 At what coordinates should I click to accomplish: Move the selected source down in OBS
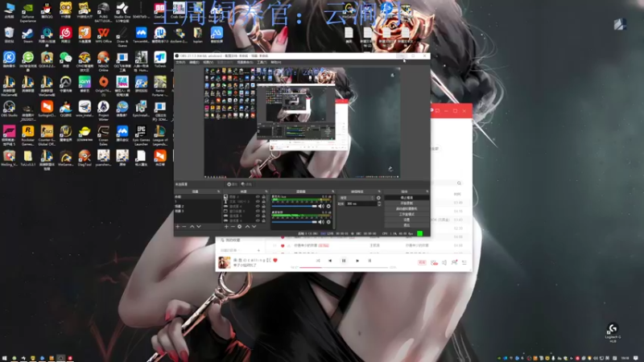pos(254,227)
